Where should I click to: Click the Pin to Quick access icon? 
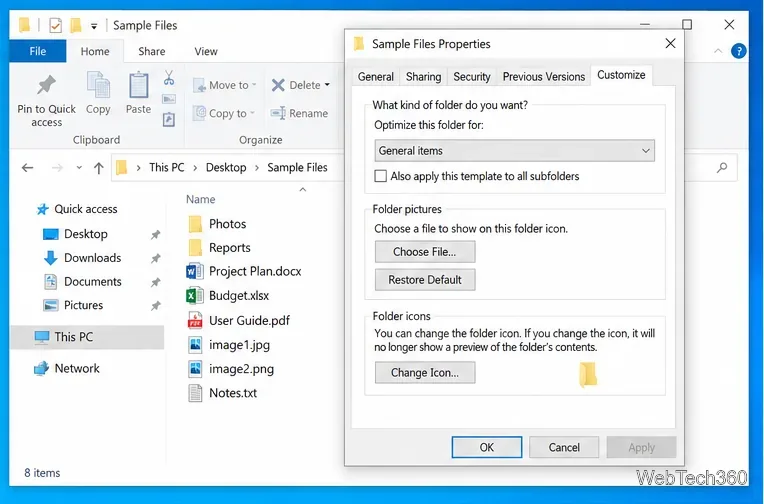pos(46,85)
